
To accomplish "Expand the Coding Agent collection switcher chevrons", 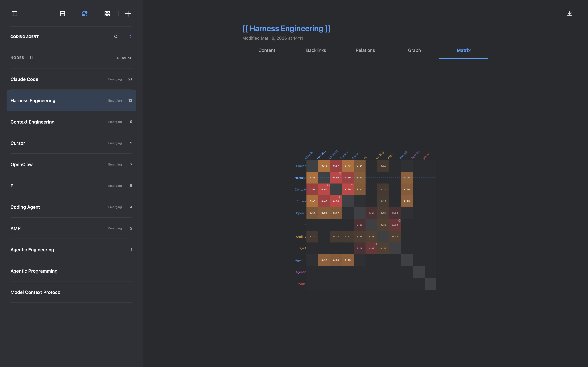I will pyautogui.click(x=130, y=37).
